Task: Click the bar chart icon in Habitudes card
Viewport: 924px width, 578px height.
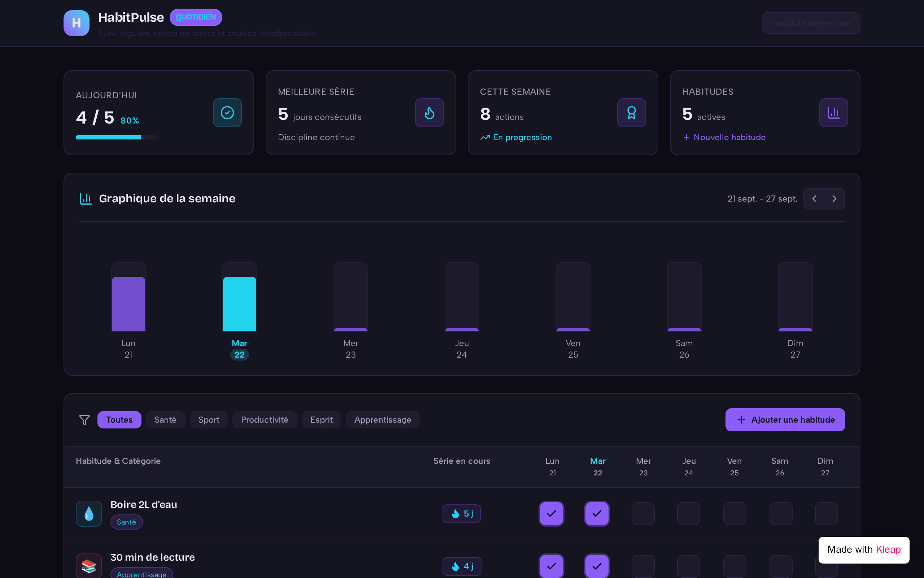Action: pyautogui.click(x=833, y=113)
